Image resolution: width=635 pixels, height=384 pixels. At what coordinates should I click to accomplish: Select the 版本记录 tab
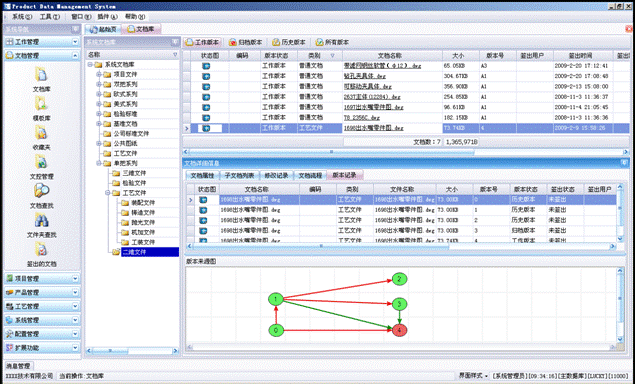coord(344,175)
